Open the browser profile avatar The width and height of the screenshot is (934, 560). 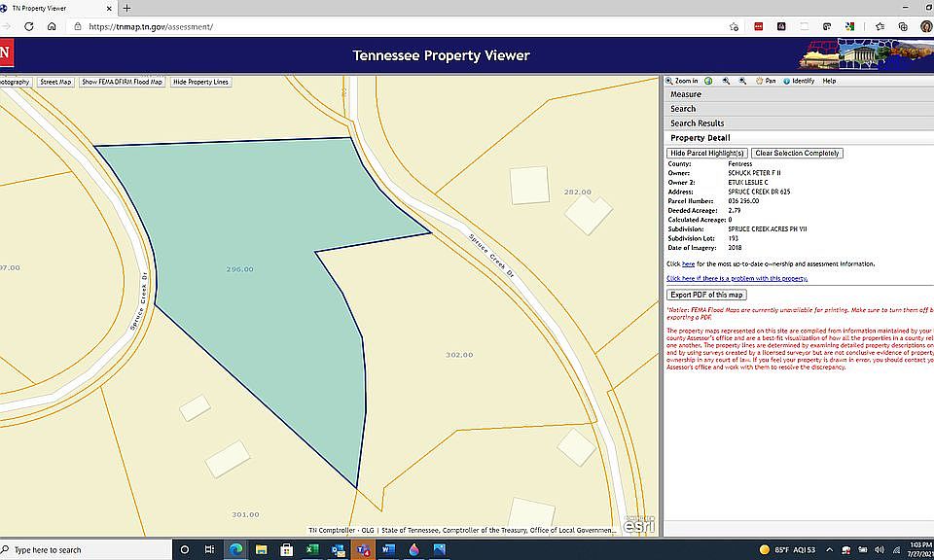[x=927, y=26]
